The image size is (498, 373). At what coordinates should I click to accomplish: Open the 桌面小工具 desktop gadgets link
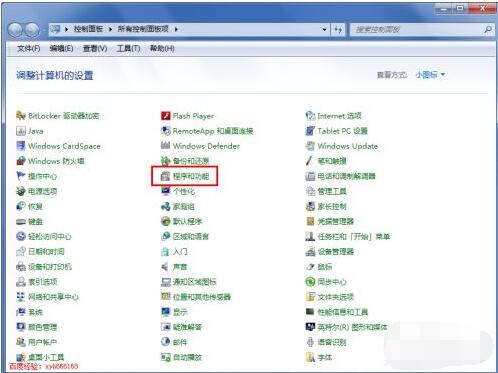[x=46, y=357]
